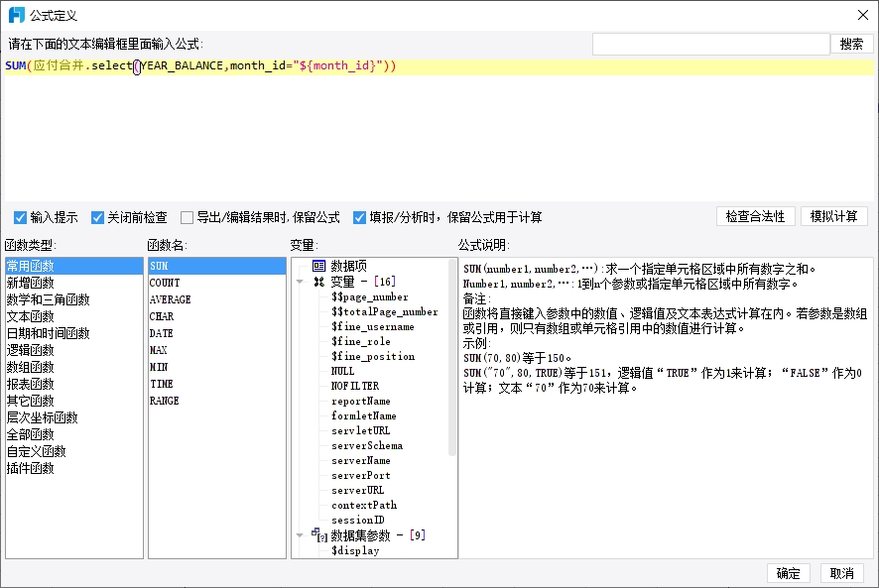Select 全部函数 category

click(x=74, y=434)
